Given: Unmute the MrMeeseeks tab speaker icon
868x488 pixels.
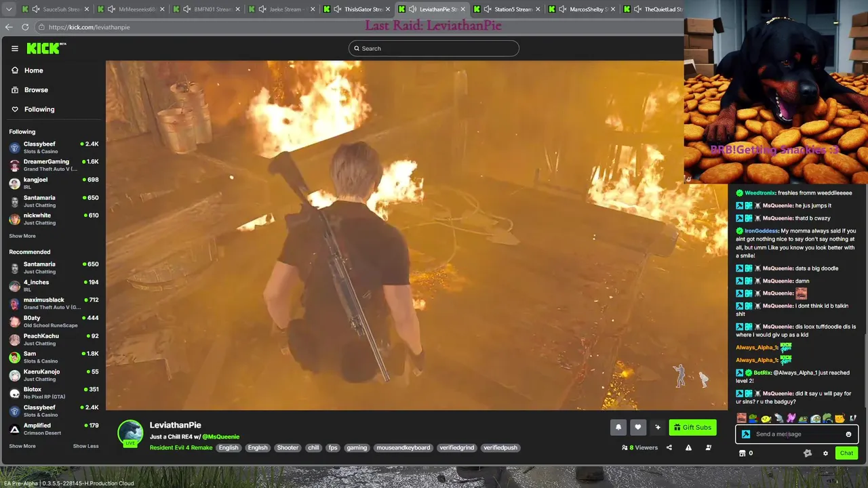Looking at the screenshot, I should click(111, 9).
